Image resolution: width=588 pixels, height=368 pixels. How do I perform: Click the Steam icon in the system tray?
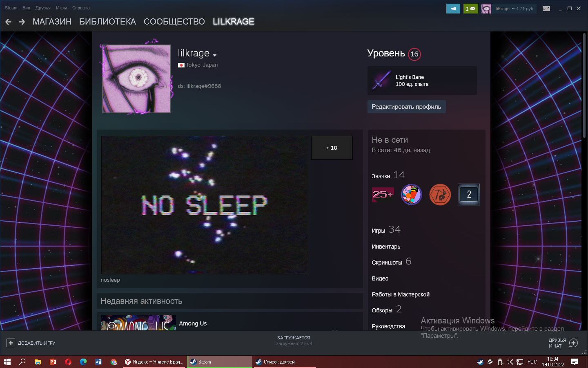[480, 362]
